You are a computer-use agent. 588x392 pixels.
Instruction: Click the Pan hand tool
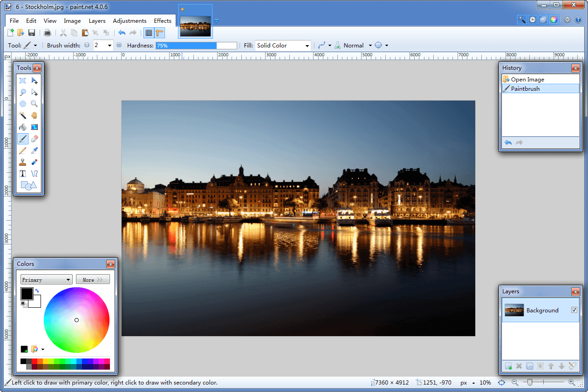34,115
